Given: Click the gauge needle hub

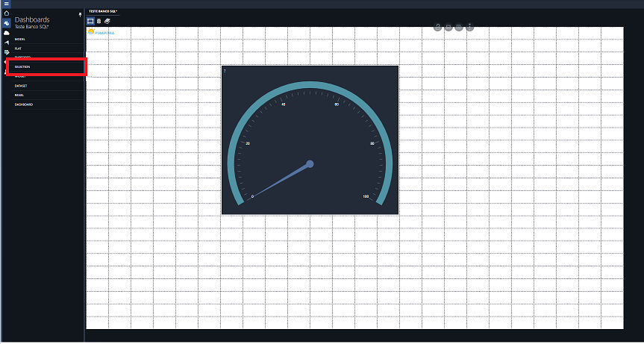Looking at the screenshot, I should [310, 163].
